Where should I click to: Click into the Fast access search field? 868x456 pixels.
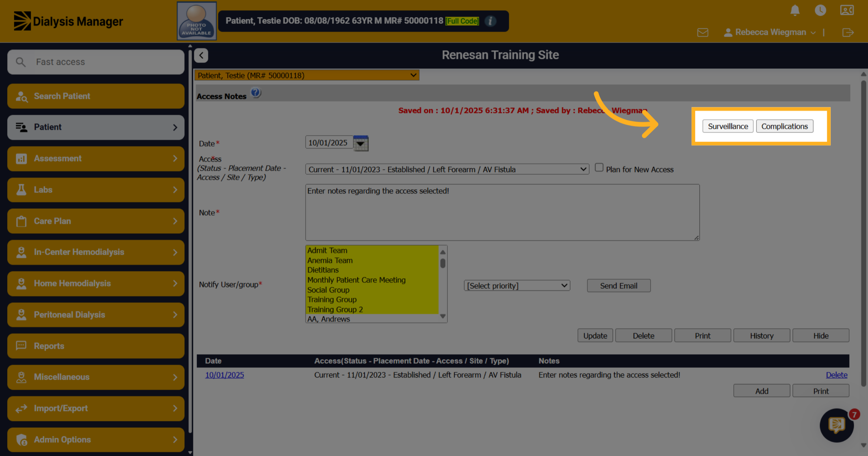point(96,62)
